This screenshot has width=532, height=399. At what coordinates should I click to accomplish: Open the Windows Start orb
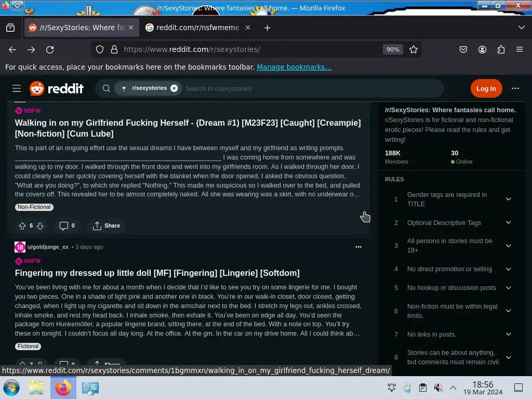point(11,388)
